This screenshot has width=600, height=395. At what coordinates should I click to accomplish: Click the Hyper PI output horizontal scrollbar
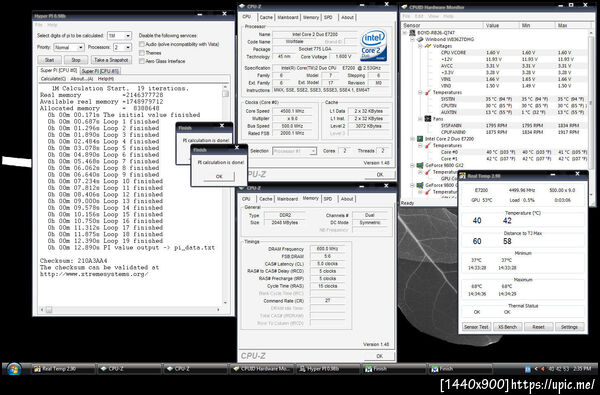130,310
